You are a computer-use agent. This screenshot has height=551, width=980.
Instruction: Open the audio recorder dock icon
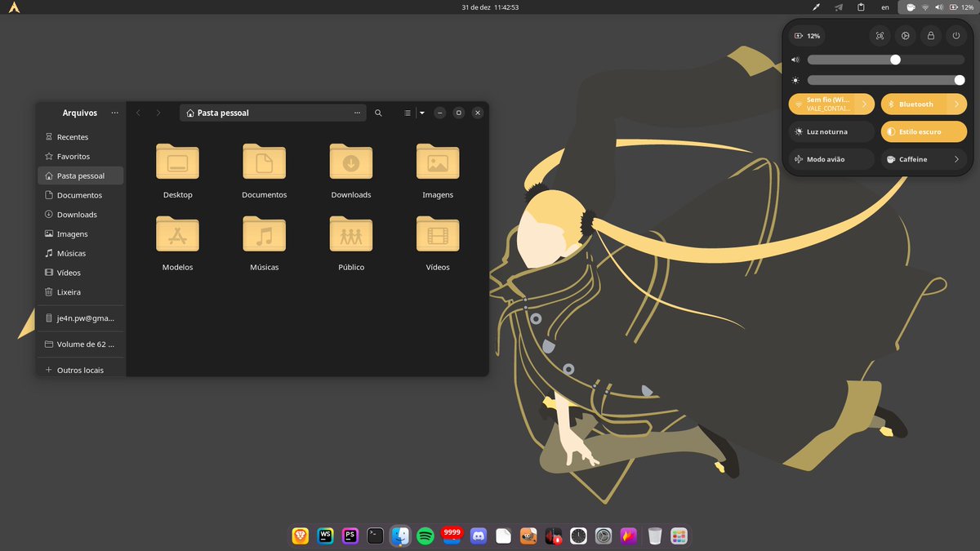(x=554, y=536)
